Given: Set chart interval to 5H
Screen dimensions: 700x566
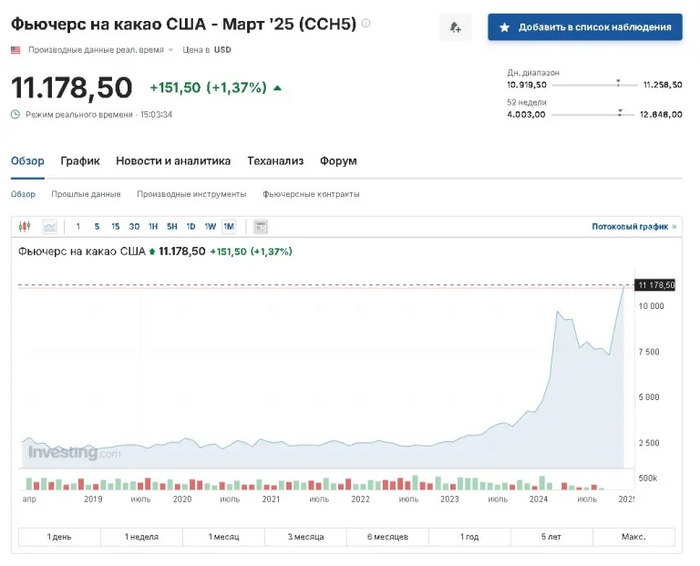Looking at the screenshot, I should pyautogui.click(x=172, y=227).
